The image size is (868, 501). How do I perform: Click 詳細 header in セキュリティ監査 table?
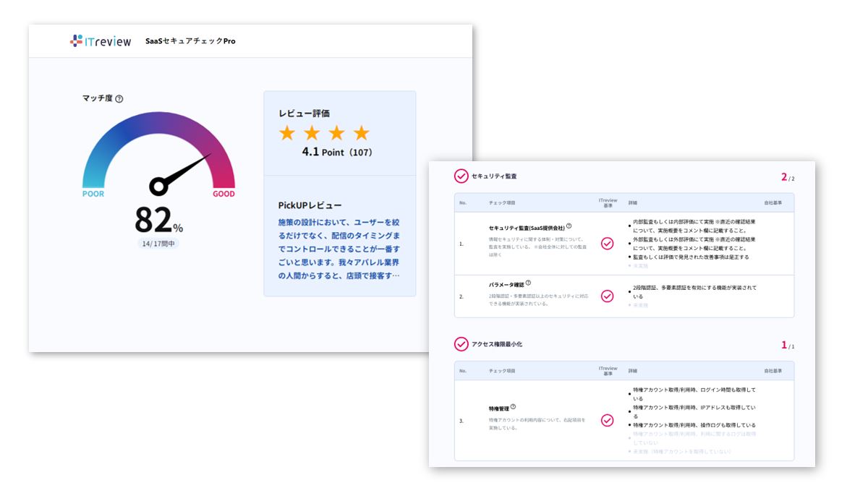click(x=633, y=202)
